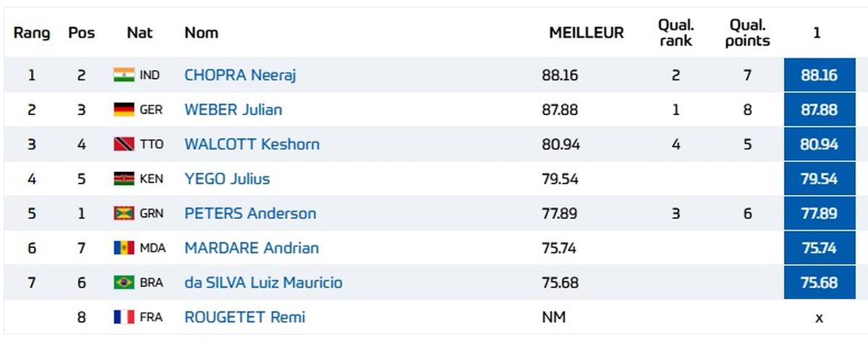
Task: Open WEBER Julian athlete link
Action: click(x=233, y=110)
